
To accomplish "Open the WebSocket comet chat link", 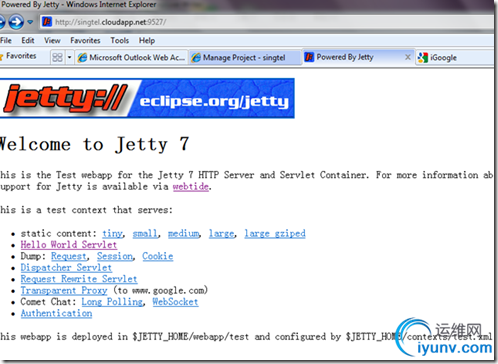I will point(175,302).
